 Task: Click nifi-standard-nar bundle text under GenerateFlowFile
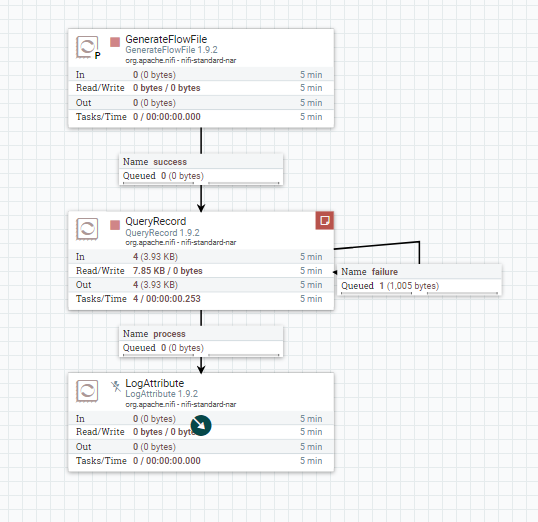[209, 61]
